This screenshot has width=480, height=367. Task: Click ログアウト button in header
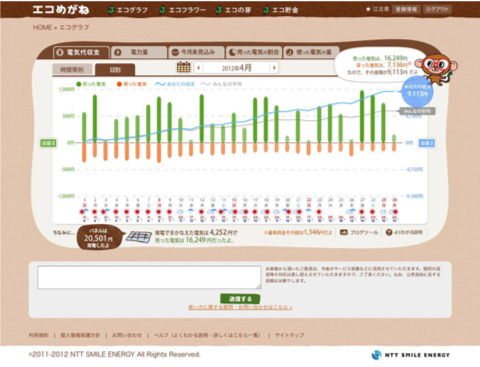437,9
